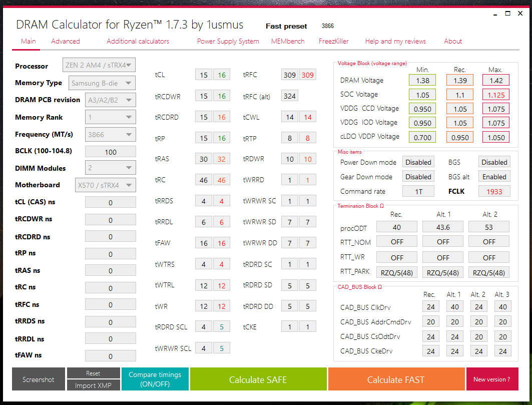Viewport: 532px width, 405px height.
Task: Click RTT_PARK Rec. value RZQ/5(48)
Action: pos(397,272)
